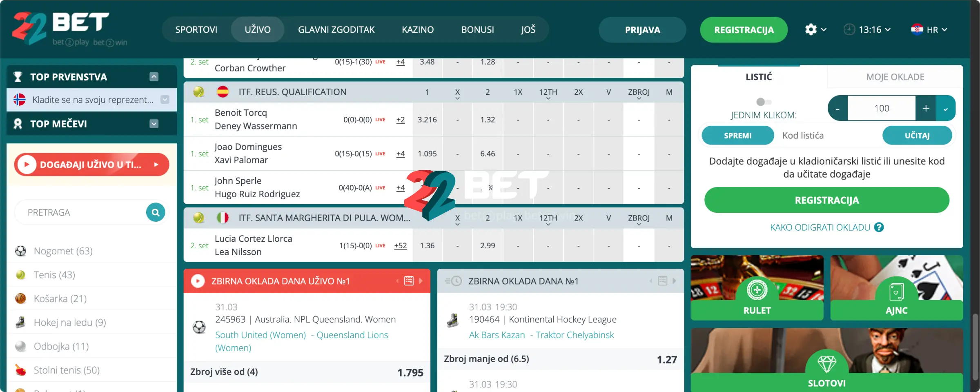Focus the Kod listića input
This screenshot has height=392, width=980.
[x=828, y=135]
